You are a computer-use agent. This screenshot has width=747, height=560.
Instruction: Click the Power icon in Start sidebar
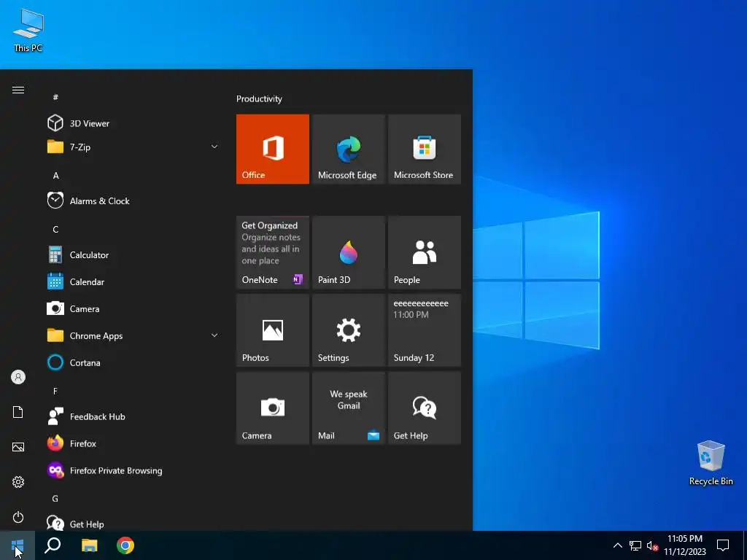pos(18,517)
